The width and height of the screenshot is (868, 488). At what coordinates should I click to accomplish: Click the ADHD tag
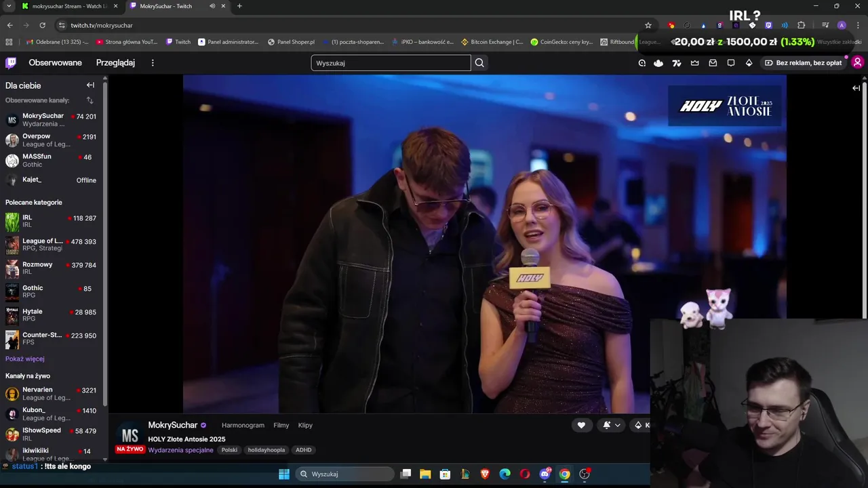[303, 450]
